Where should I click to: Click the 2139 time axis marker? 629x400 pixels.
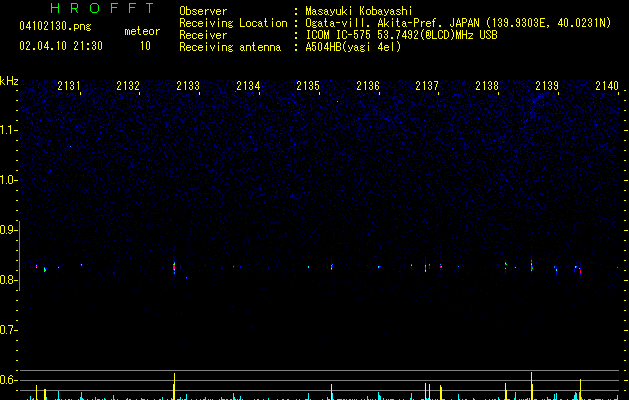(x=547, y=86)
